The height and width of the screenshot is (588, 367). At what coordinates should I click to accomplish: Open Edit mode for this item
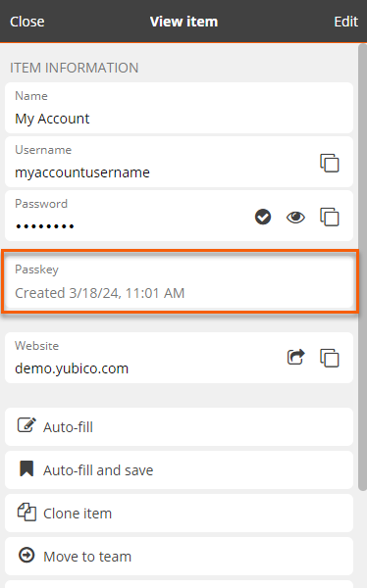coord(346,22)
